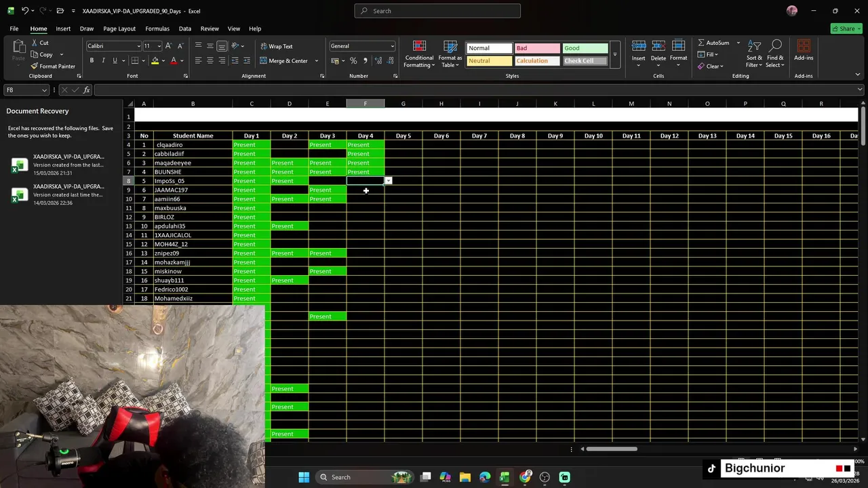Screen dimensions: 868x488
Task: Open the Review ribbon tab
Action: (210, 28)
